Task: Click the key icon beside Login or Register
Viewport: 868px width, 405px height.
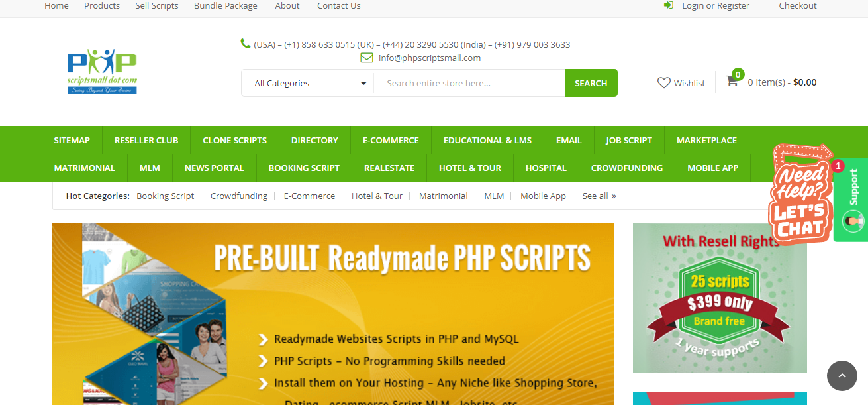Action: [669, 5]
